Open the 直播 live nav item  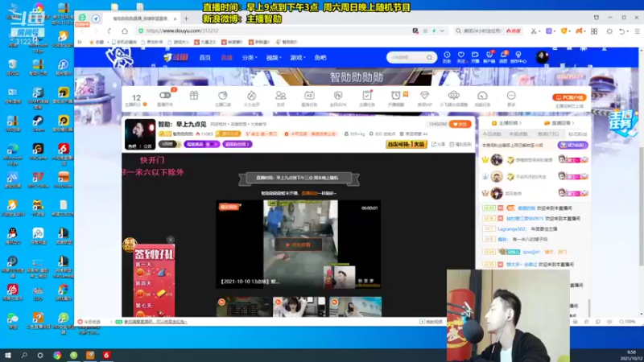227,58
